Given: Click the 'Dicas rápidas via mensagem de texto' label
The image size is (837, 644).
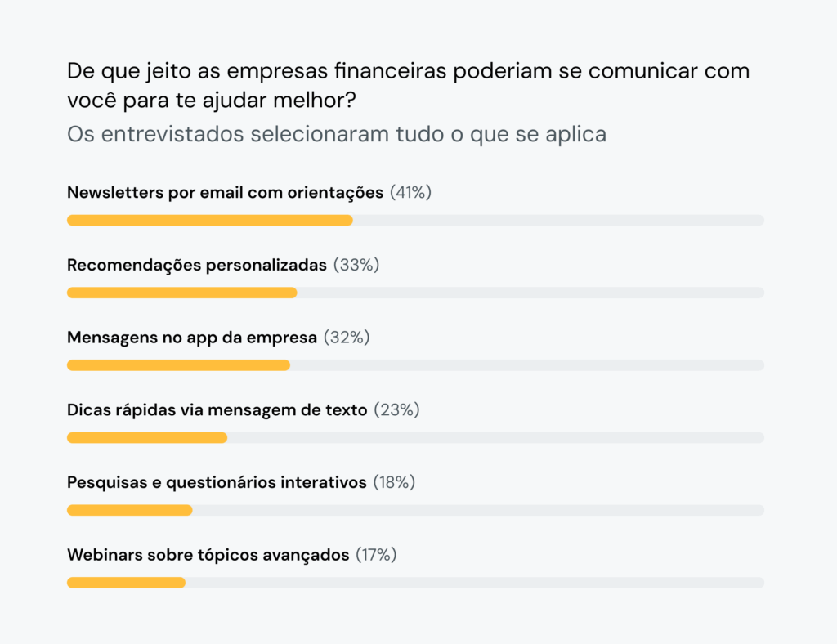Looking at the screenshot, I should 217,410.
